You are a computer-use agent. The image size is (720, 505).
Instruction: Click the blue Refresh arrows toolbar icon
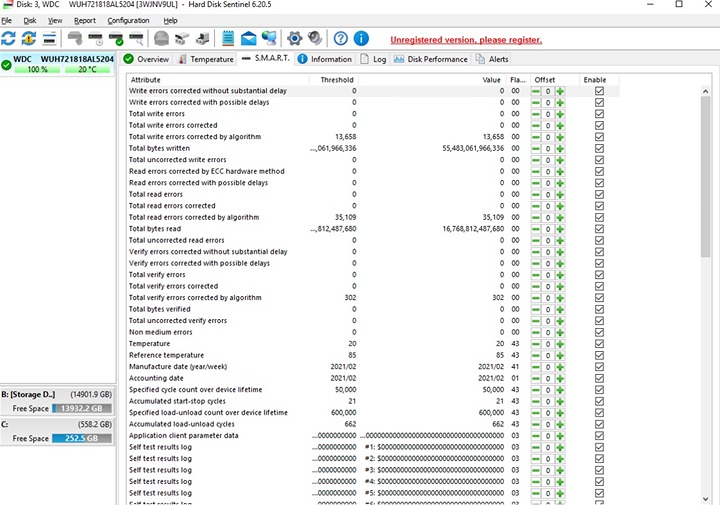pyautogui.click(x=8, y=39)
